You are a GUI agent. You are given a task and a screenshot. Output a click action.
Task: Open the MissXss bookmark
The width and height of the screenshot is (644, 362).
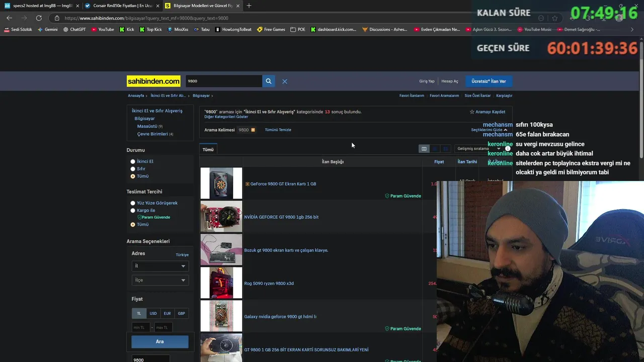tap(178, 30)
